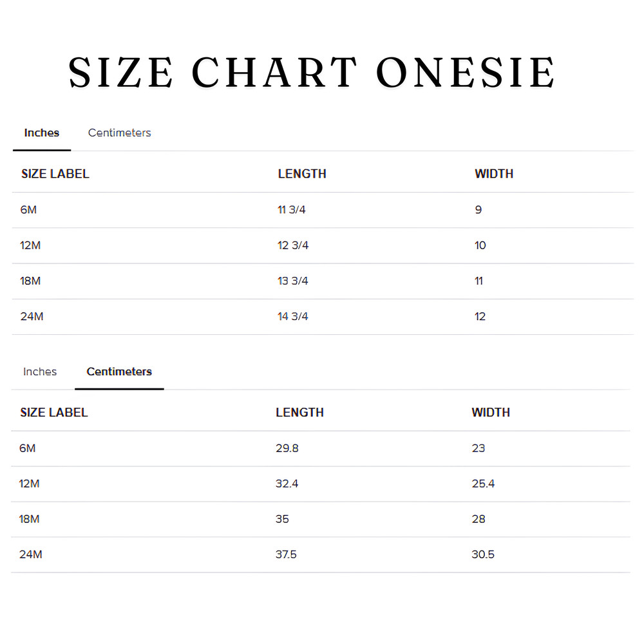
Task: Select the 30.5 width cell
Action: coord(483,554)
